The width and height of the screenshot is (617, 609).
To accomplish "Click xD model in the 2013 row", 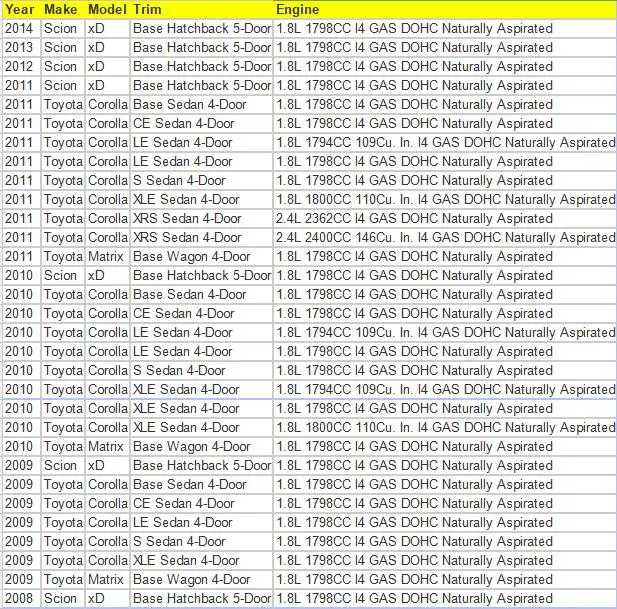I will tap(107, 48).
